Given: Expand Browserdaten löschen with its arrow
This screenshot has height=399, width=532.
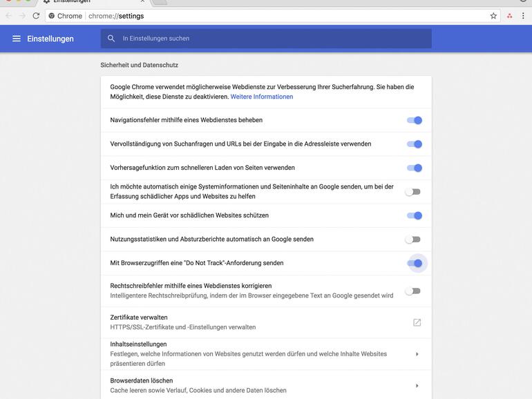Looking at the screenshot, I should point(417,386).
